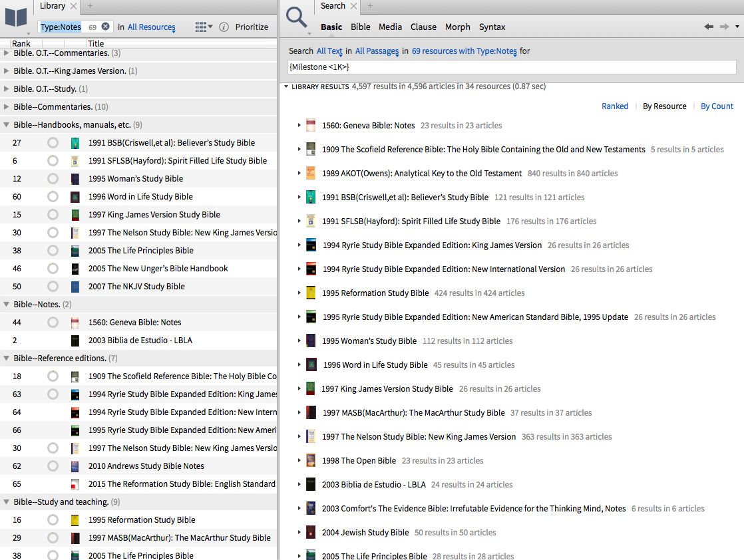Switch to Morph search tab
744x560 pixels.
point(457,27)
